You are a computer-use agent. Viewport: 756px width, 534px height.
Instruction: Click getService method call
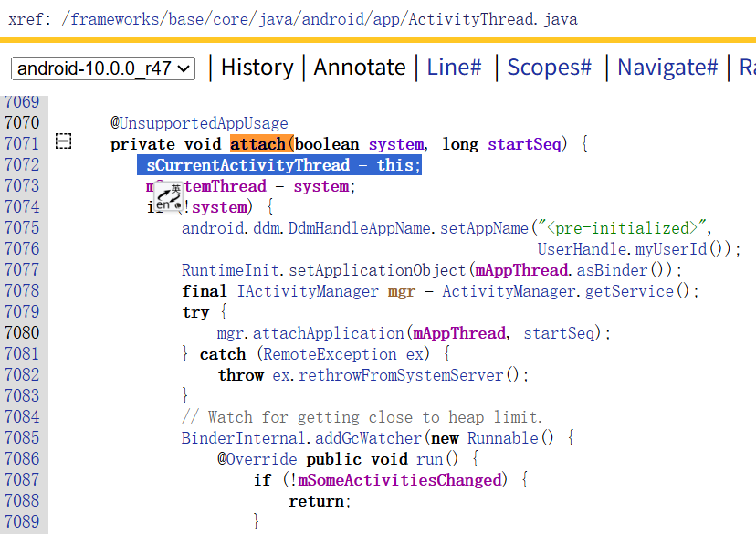point(629,291)
